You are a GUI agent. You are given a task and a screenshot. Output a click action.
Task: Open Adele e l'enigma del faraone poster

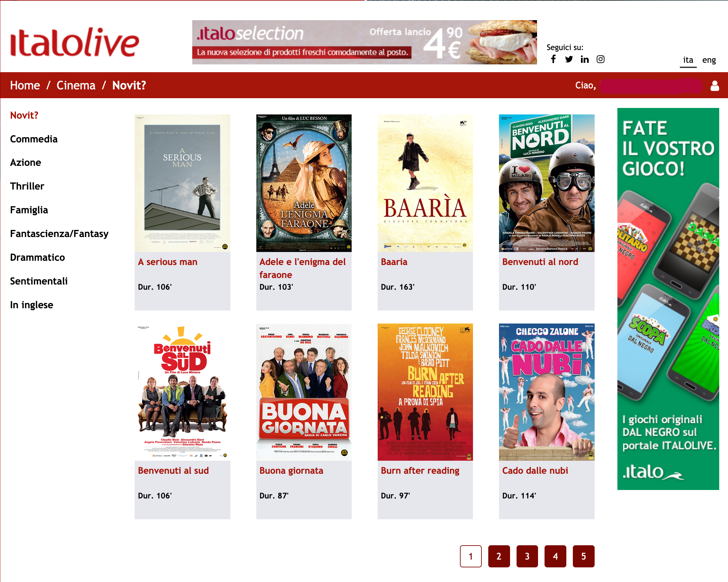click(x=304, y=183)
